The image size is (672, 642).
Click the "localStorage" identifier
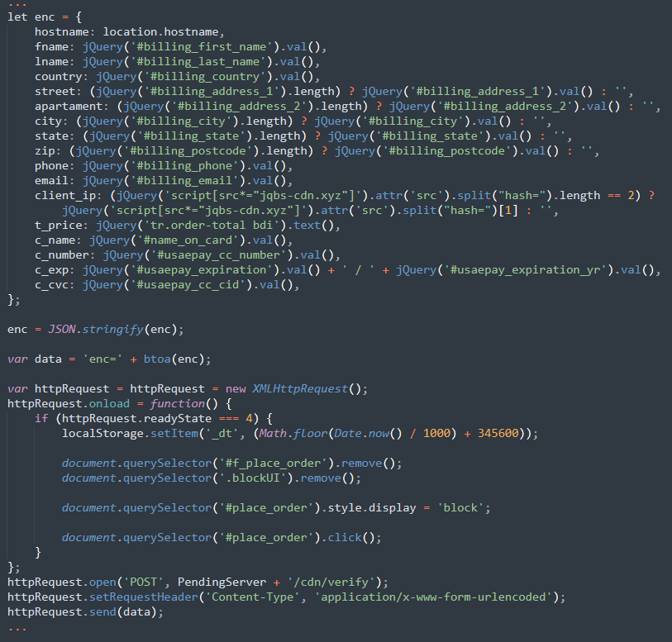coord(102,434)
